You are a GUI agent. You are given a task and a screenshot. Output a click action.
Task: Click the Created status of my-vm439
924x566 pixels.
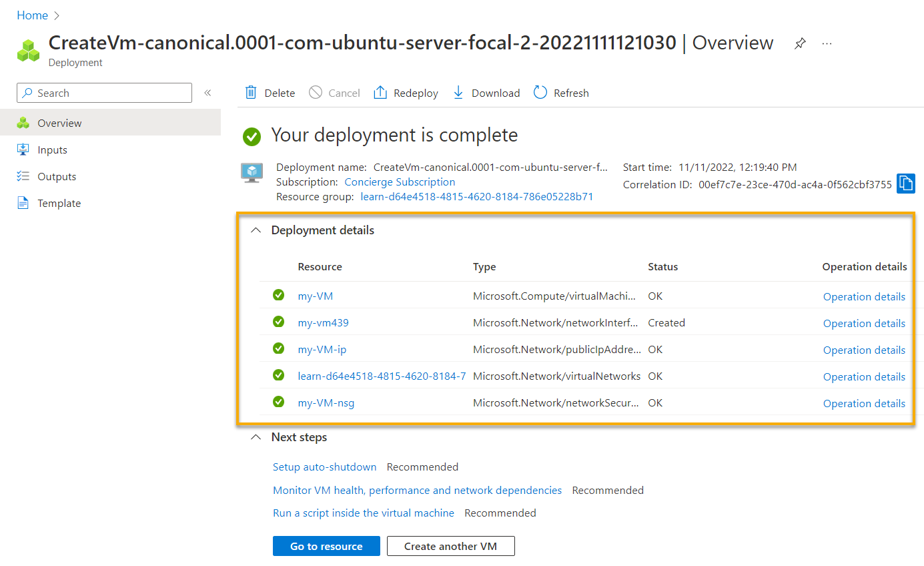[666, 322]
